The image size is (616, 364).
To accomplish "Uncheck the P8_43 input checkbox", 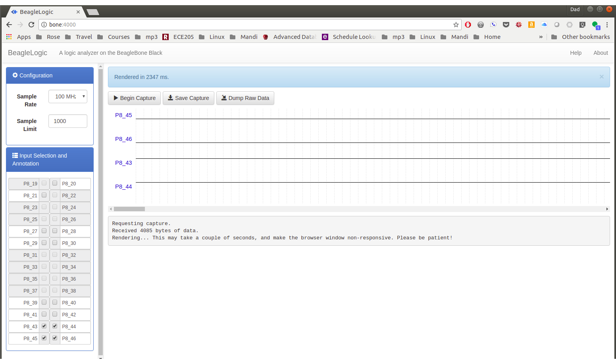I will click(x=44, y=326).
